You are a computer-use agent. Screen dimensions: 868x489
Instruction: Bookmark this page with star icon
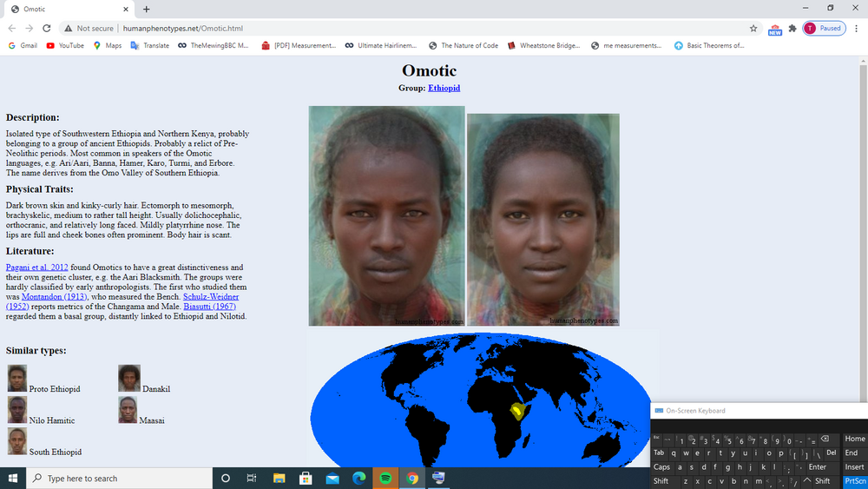[753, 29]
